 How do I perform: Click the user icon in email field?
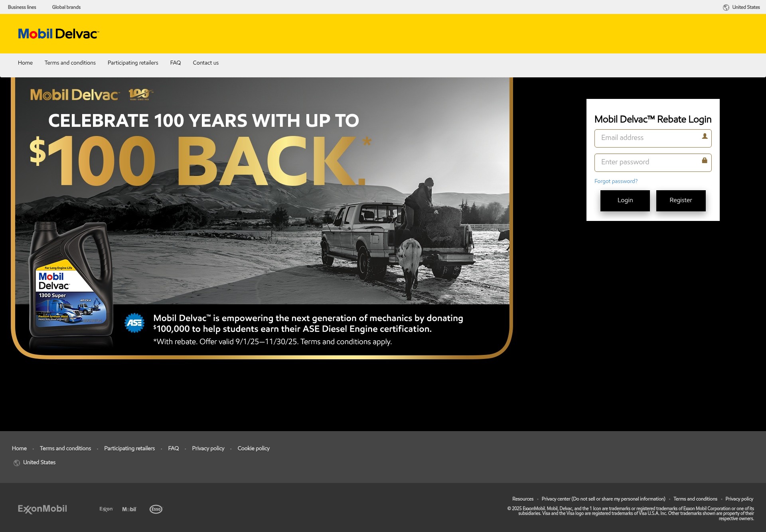705,136
